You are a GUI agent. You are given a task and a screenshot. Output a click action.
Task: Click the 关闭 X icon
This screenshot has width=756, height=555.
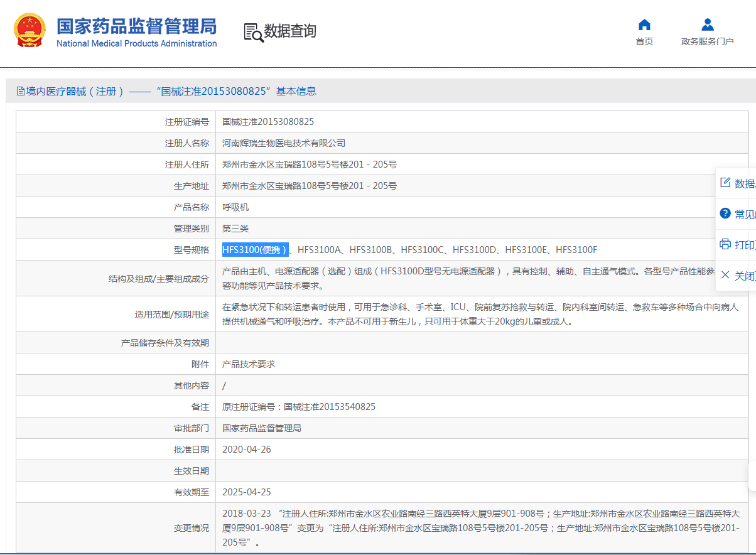point(725,275)
